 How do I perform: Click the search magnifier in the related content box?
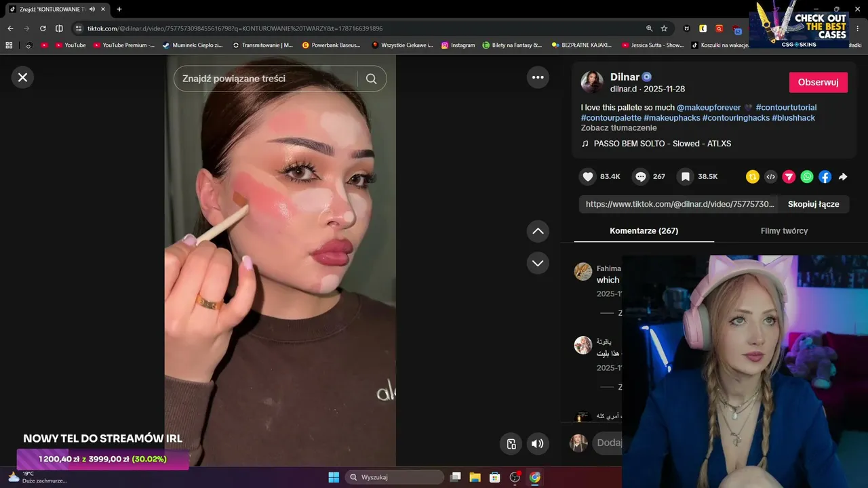coord(371,79)
